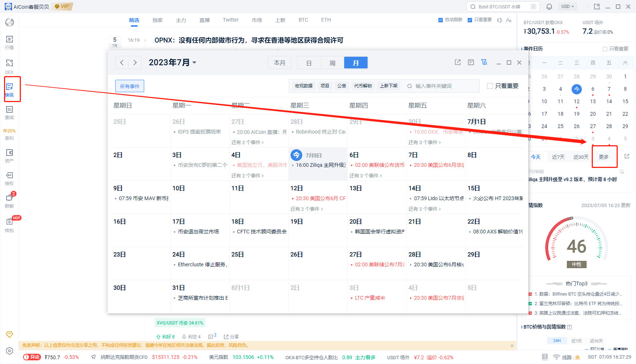This screenshot has width=636, height=364.
Task: Click 更多 to open full calendar
Action: tap(604, 157)
